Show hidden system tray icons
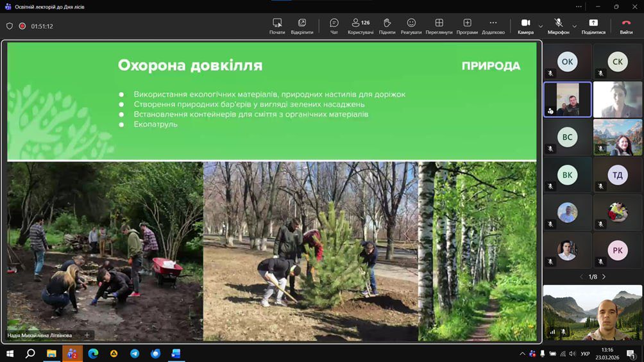 [523, 354]
